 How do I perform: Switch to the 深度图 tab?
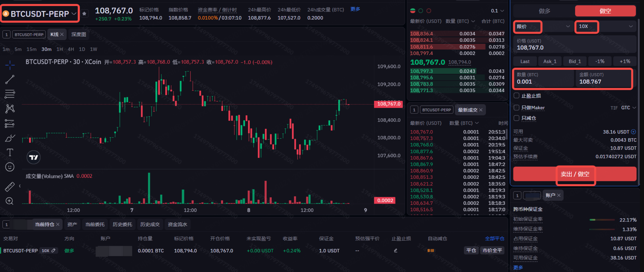pos(79,34)
